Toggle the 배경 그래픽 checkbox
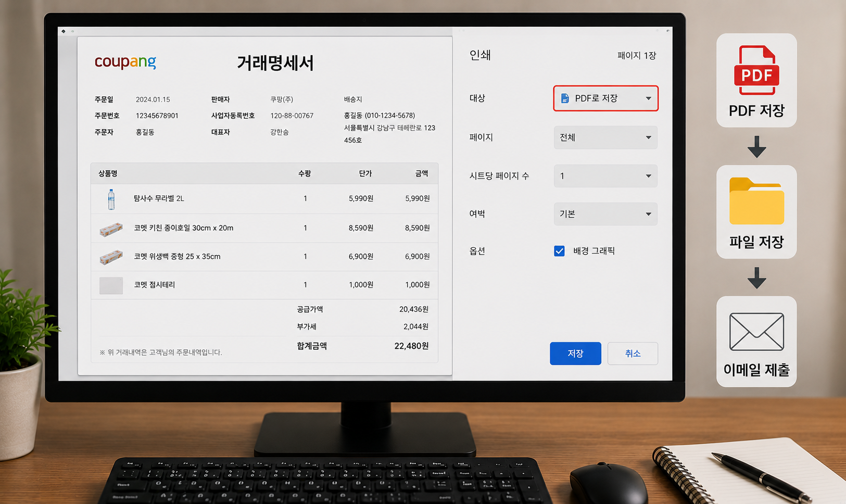846x504 pixels. pos(559,251)
